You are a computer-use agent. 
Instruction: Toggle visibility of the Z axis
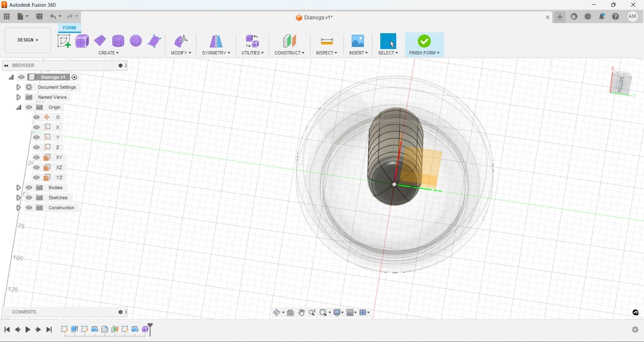37,147
